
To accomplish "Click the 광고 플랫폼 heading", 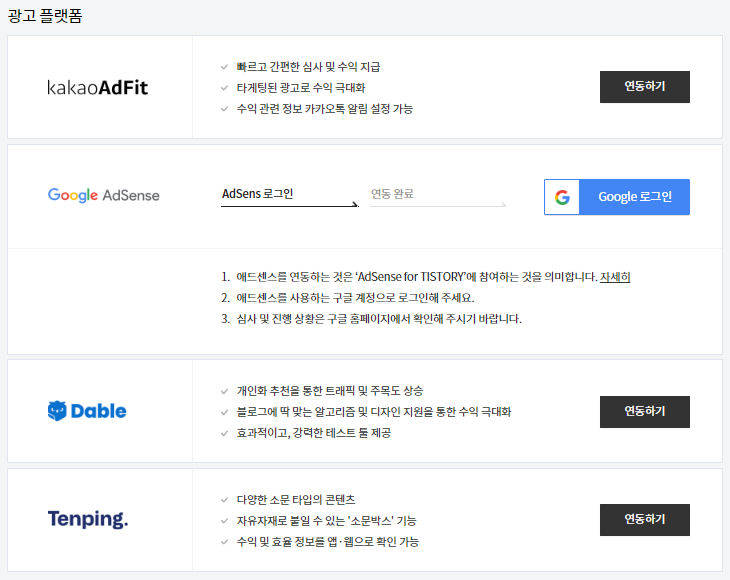I will [45, 16].
